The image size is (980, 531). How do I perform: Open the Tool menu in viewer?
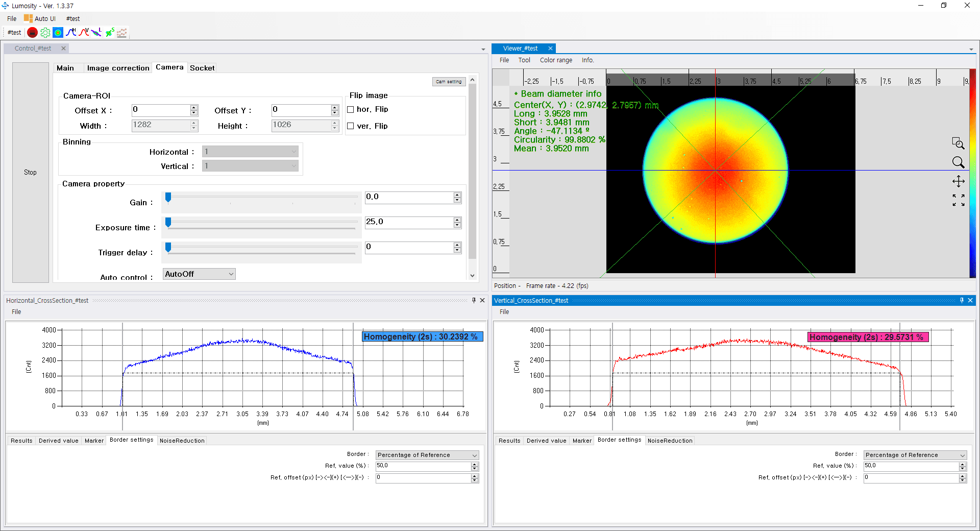524,60
